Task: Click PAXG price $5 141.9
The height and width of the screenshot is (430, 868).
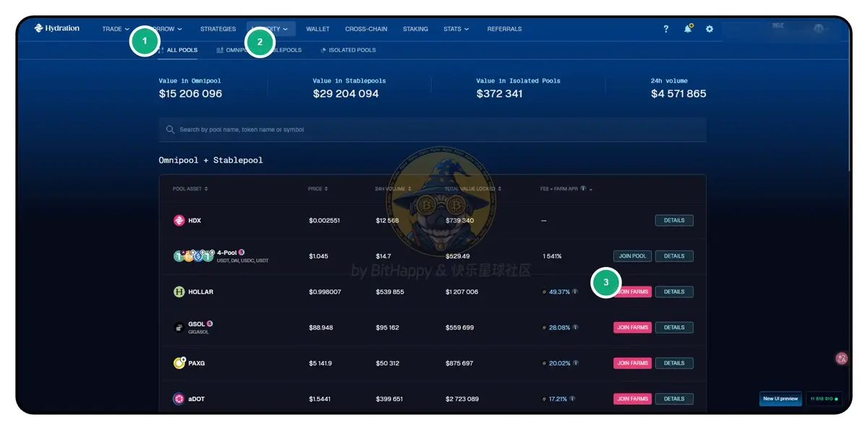Action: [320, 363]
